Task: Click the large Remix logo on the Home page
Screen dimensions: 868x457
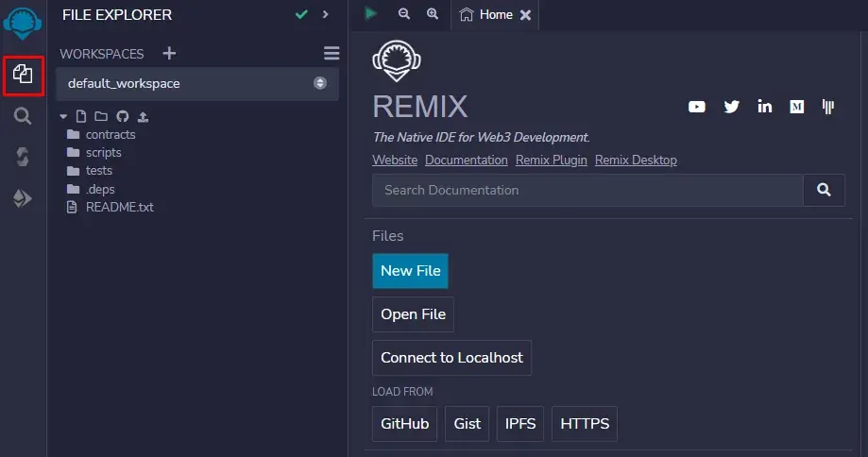Action: [x=397, y=60]
